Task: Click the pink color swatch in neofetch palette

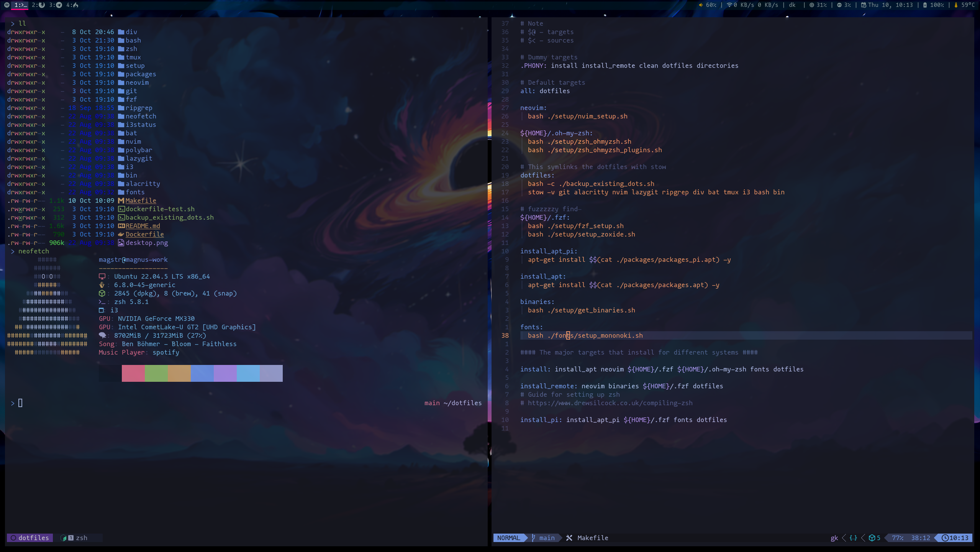Action: click(133, 373)
